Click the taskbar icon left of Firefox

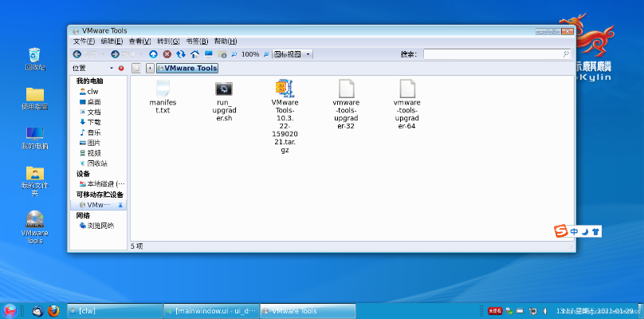pos(38,311)
